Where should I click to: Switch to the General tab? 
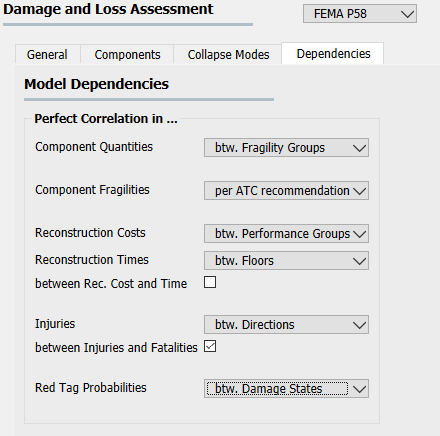47,55
